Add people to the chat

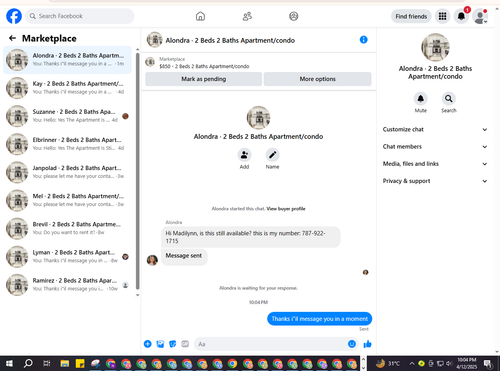[x=244, y=155]
